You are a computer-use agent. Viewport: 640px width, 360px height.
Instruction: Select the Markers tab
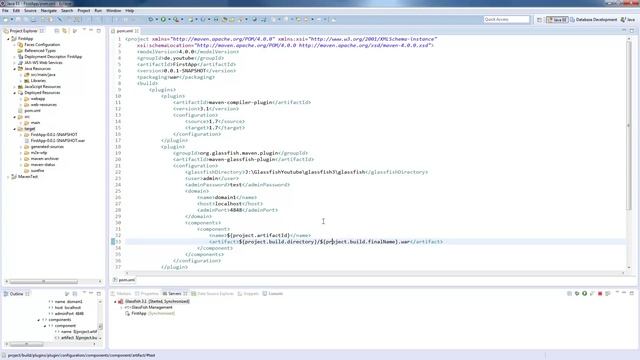tap(121, 294)
